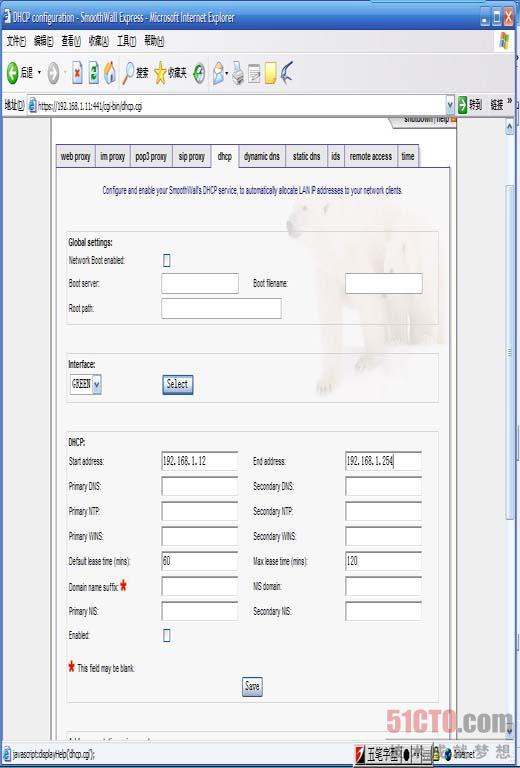Open Favorites star icon
The width and height of the screenshot is (520, 768).
tap(160, 73)
